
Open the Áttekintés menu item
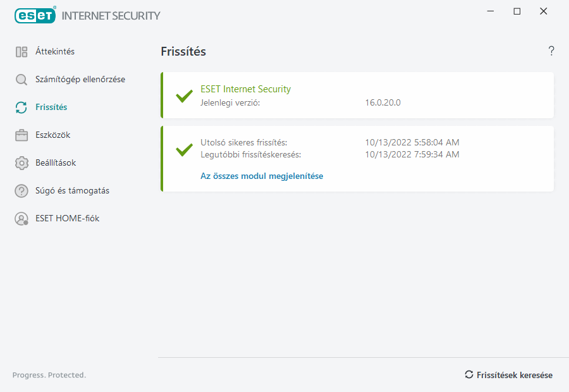[55, 52]
